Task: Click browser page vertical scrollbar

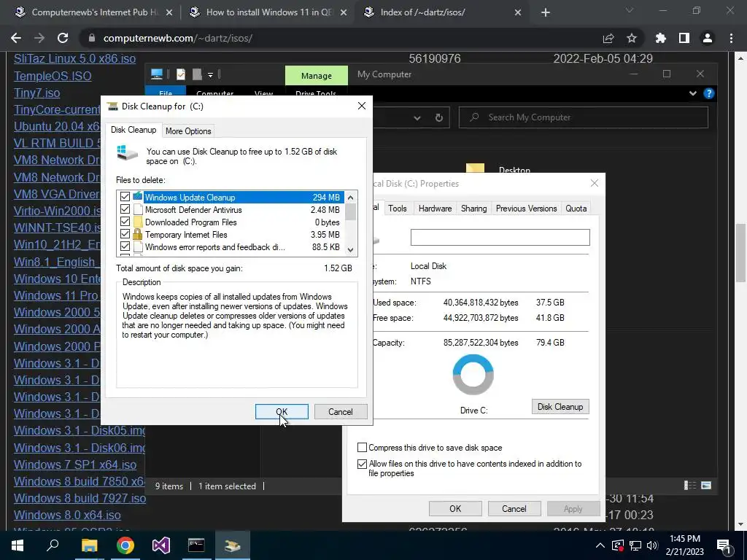Action: pos(740,252)
